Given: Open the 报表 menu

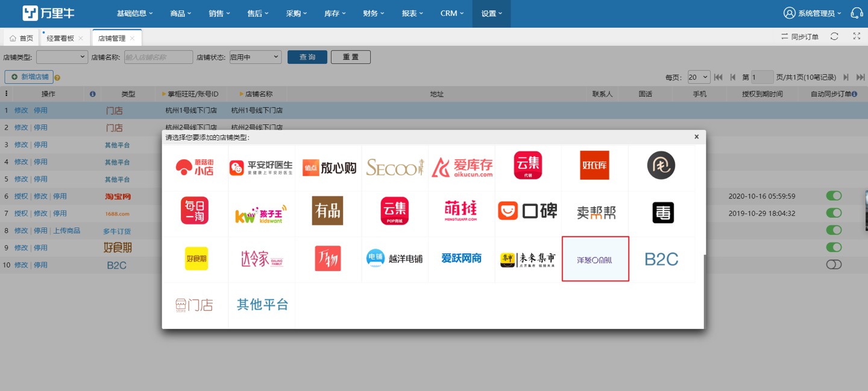Looking at the screenshot, I should click(x=412, y=13).
